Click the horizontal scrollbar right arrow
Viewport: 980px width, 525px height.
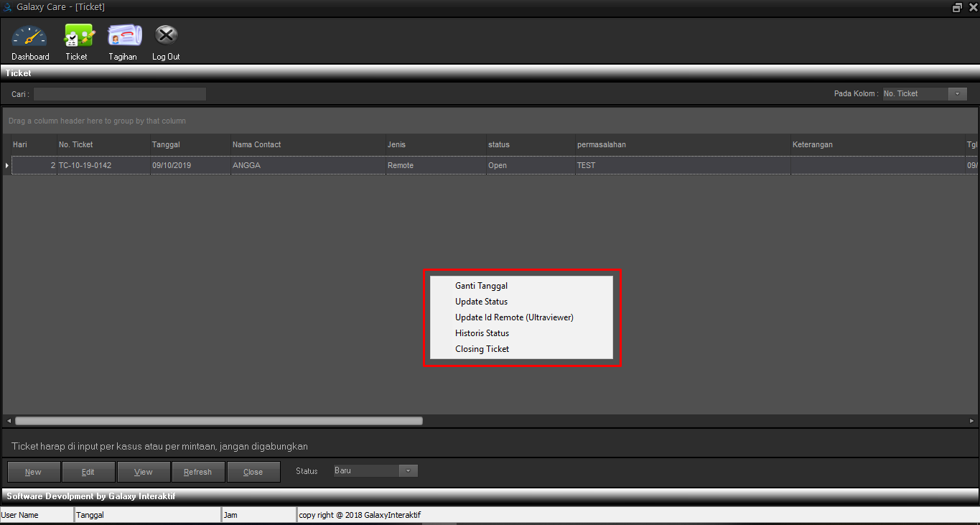pos(971,421)
